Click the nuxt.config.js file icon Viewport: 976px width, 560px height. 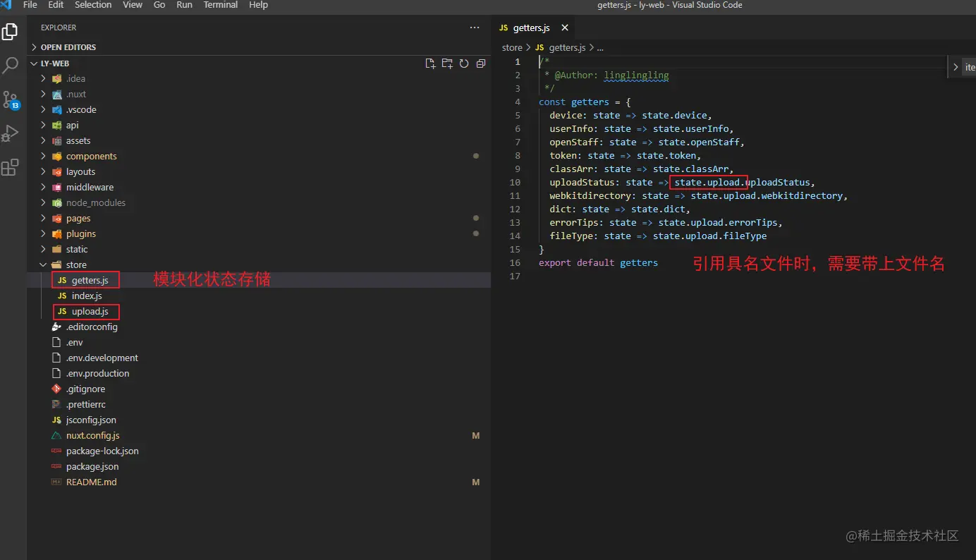(56, 436)
